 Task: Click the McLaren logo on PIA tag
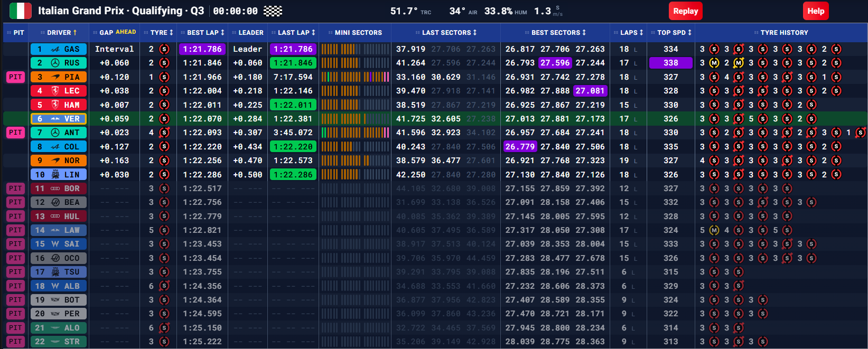point(55,77)
